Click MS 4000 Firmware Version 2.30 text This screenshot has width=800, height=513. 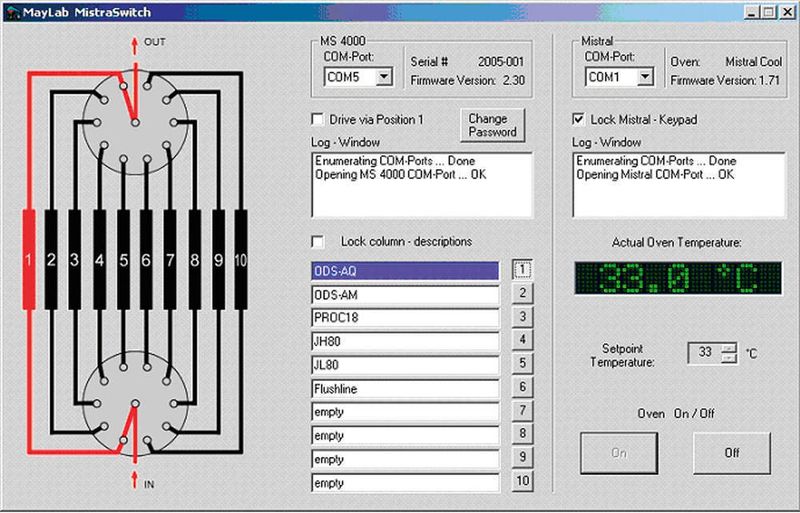click(x=467, y=81)
